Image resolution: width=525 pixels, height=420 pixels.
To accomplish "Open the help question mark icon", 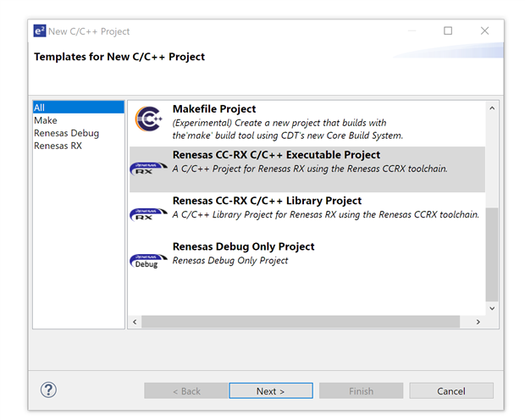I will [48, 390].
